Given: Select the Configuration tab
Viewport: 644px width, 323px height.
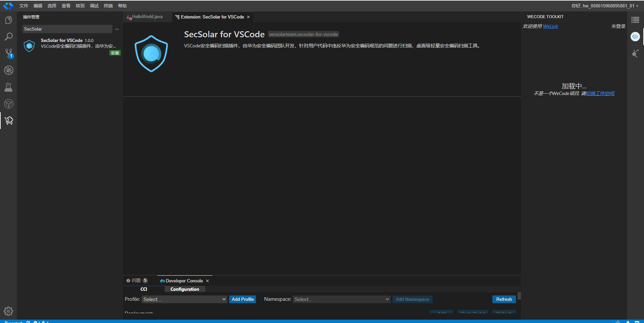Looking at the screenshot, I should (x=184, y=289).
